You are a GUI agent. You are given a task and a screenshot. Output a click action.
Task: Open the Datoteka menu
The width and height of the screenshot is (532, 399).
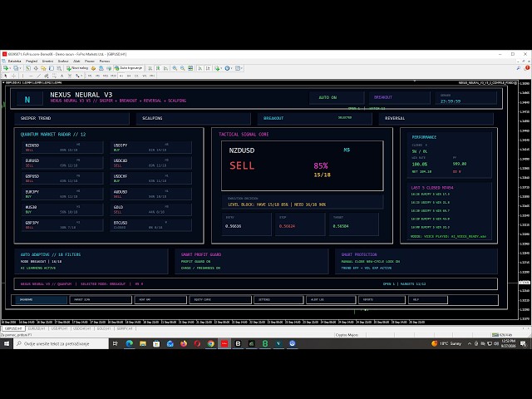coord(15,61)
